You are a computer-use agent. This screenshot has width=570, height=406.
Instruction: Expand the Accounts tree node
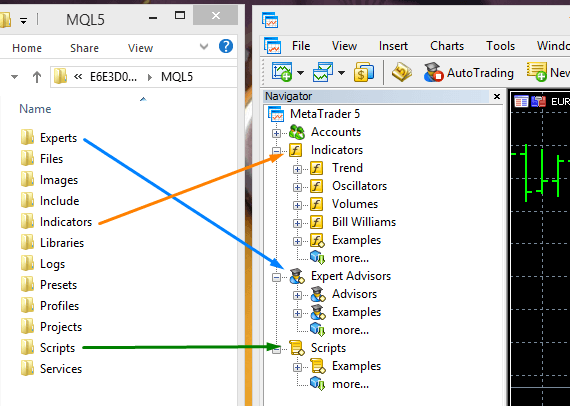[x=276, y=133]
